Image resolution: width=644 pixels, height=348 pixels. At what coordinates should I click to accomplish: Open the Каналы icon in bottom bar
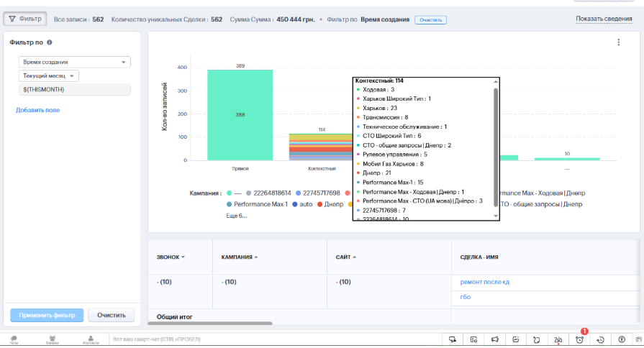(53, 339)
